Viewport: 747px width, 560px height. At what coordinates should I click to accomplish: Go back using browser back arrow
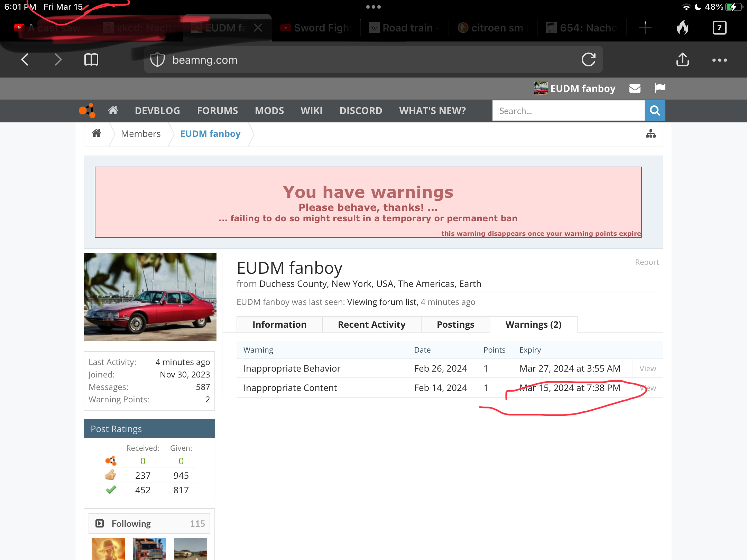click(25, 60)
